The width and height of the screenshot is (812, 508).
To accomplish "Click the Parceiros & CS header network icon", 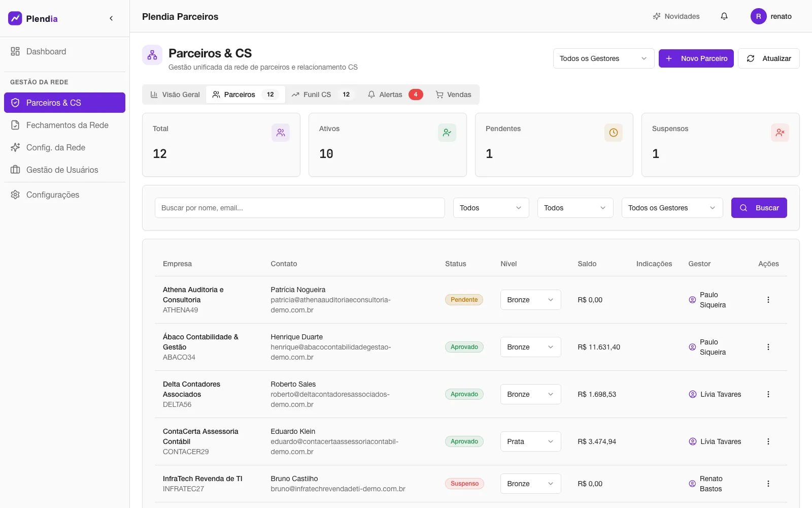I will [x=152, y=55].
